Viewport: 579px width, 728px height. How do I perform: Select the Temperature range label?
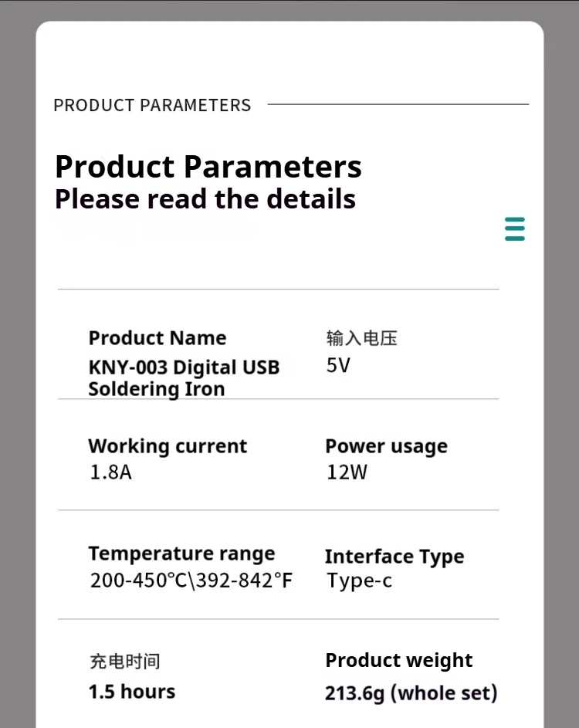tap(181, 554)
